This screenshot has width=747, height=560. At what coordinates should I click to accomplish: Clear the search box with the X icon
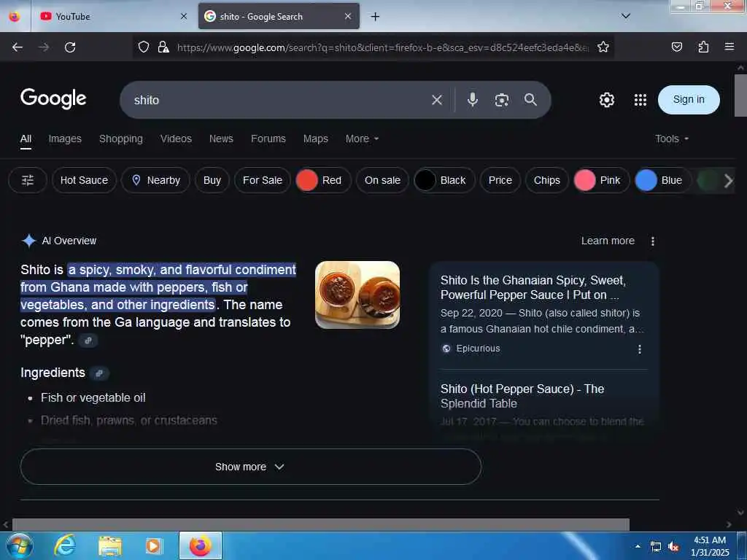(436, 100)
